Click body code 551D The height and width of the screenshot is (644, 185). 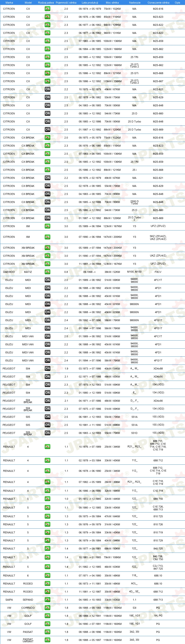pyautogui.click(x=134, y=433)
